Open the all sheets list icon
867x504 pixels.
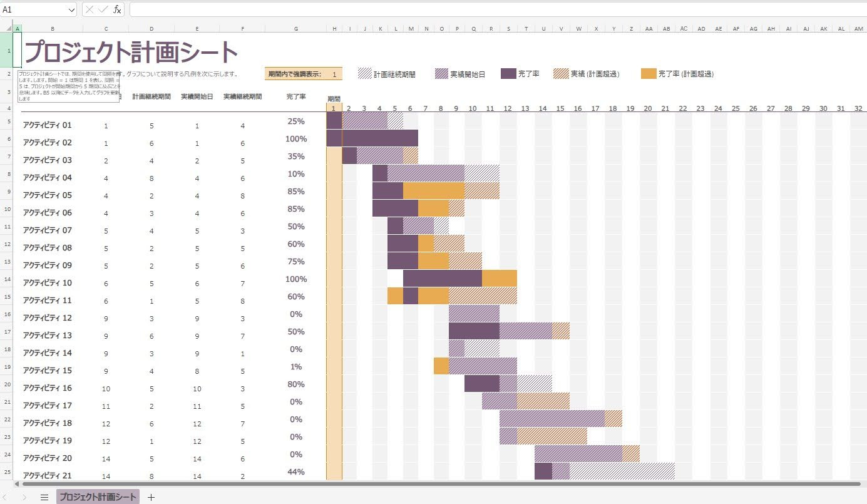tap(44, 497)
